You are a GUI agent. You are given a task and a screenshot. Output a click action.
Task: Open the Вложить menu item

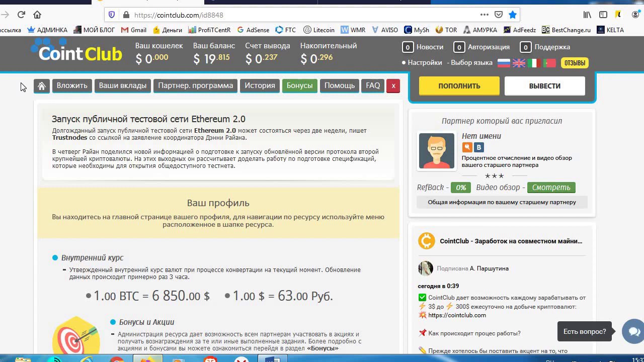coord(72,86)
